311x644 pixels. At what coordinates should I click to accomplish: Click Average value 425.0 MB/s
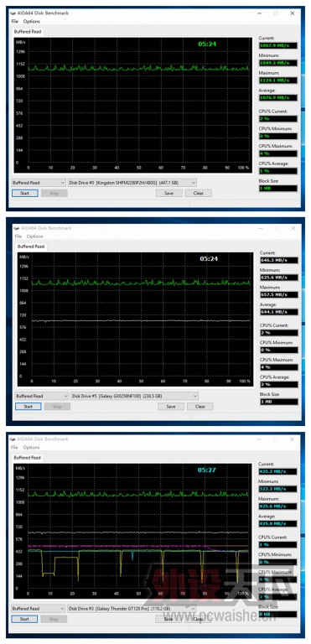(x=277, y=523)
